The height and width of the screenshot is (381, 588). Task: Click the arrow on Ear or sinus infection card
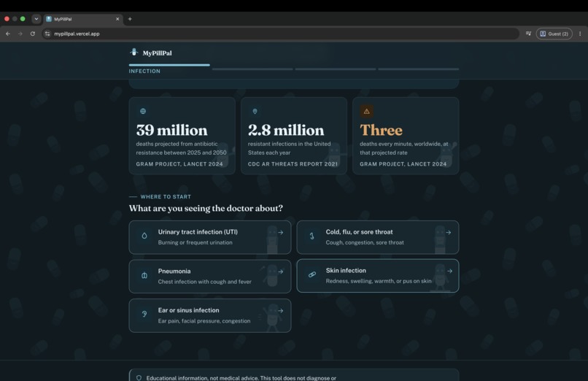click(x=280, y=310)
